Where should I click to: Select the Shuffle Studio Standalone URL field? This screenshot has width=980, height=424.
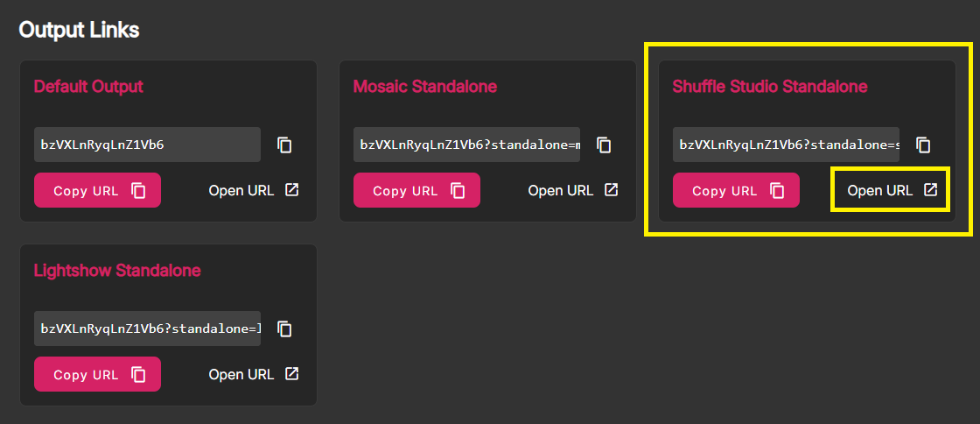[x=787, y=145]
